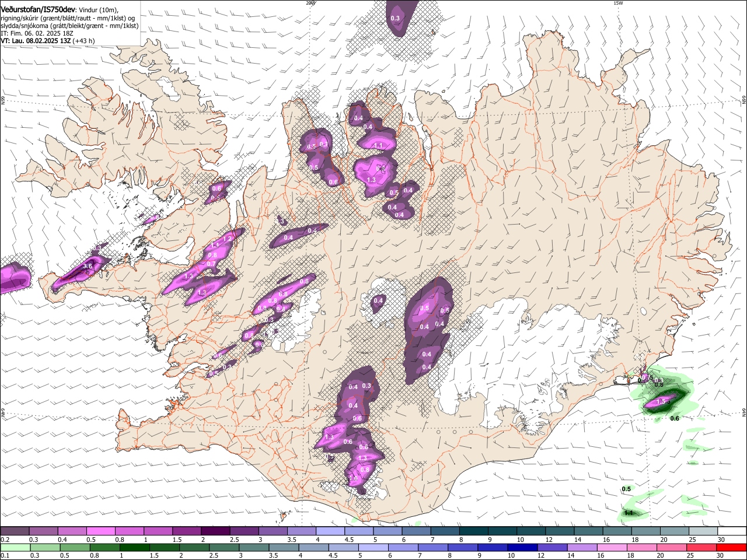
Task: Click the 15W longitude label
Action: 618,3
